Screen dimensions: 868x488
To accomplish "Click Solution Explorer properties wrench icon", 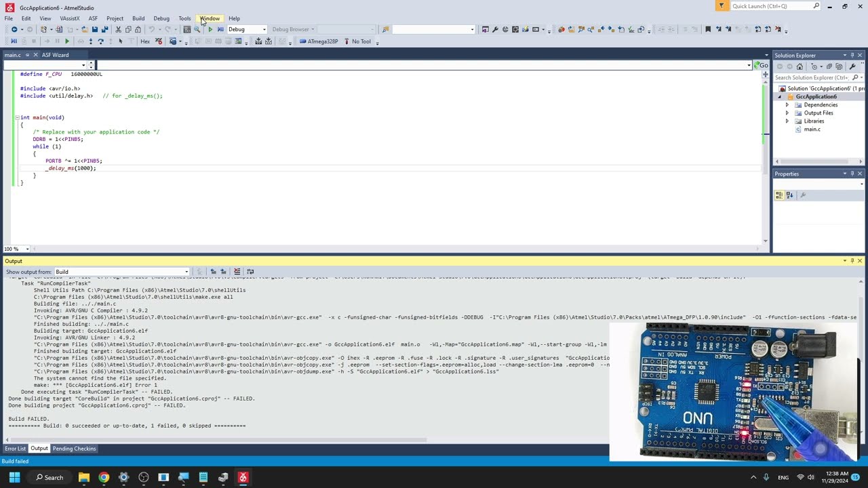I will click(852, 66).
